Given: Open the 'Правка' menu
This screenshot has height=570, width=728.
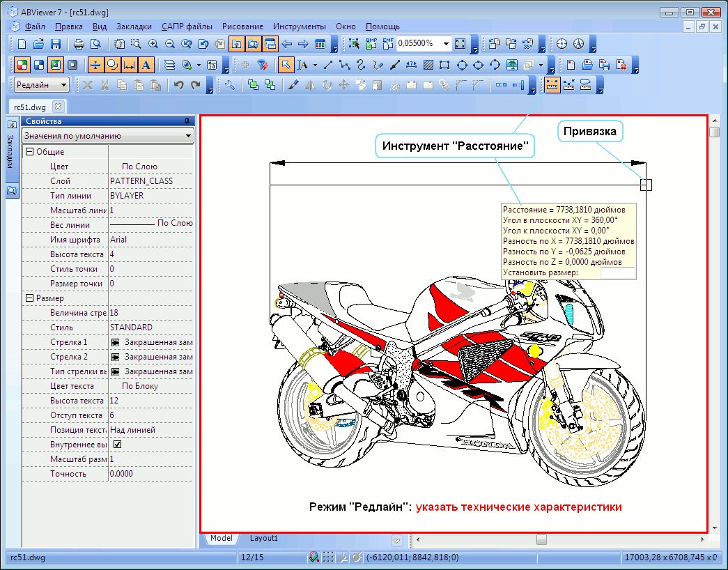Looking at the screenshot, I should (69, 26).
